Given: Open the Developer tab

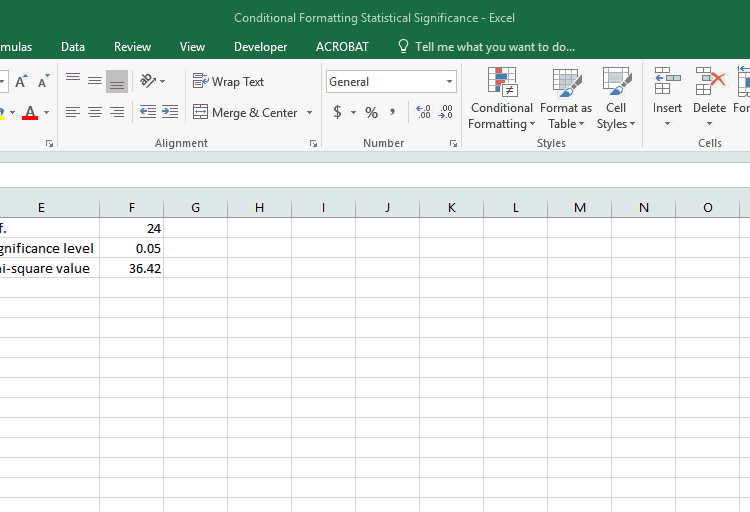Looking at the screenshot, I should pyautogui.click(x=260, y=47).
